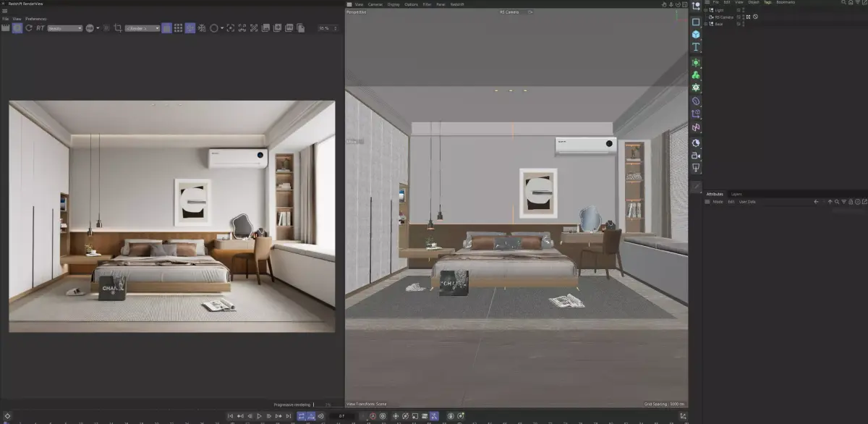The width and height of the screenshot is (868, 424).
Task: Toggle the highlighted globe/scene update icon
Action: click(x=190, y=27)
